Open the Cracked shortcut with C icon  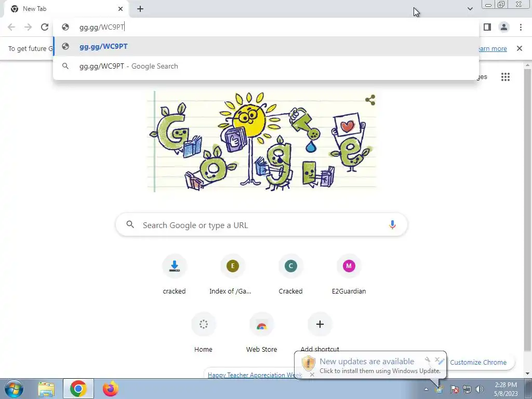click(291, 275)
